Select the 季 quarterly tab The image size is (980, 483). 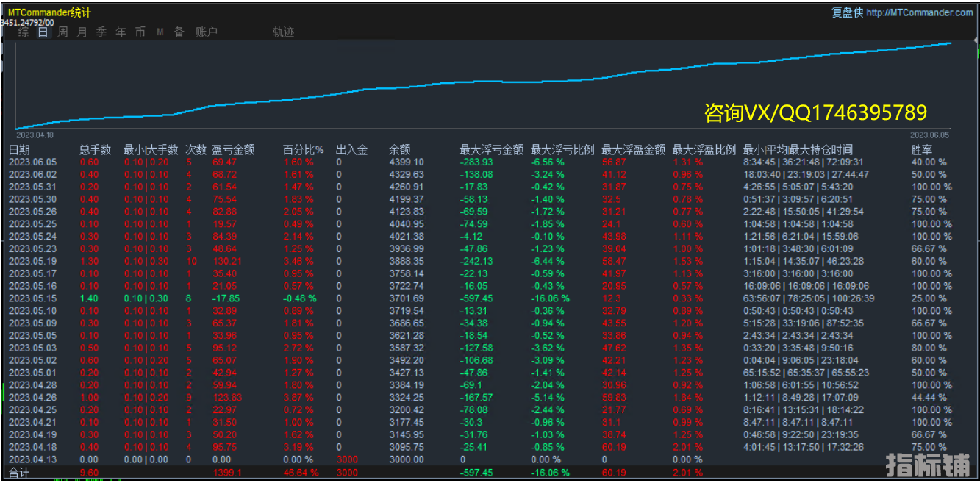click(x=101, y=32)
